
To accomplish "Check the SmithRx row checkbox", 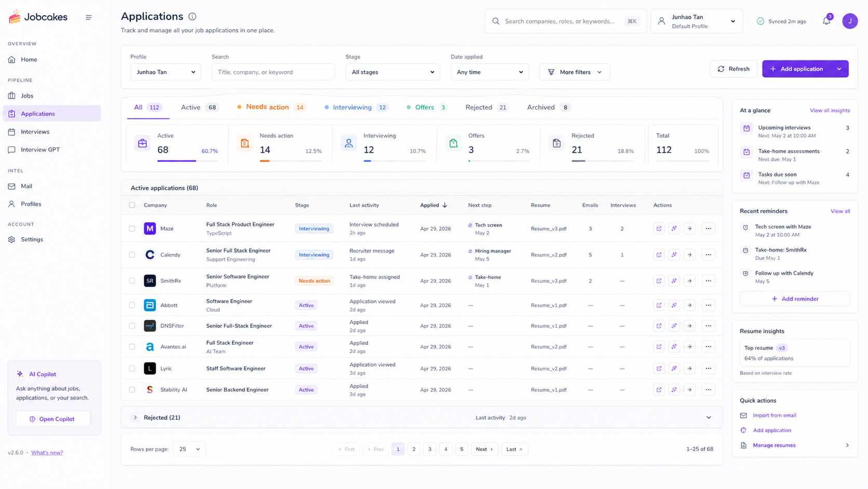I will 132,281.
